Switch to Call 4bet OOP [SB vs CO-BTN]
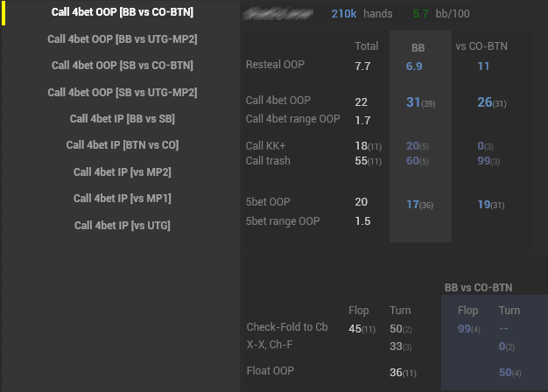Screen dimensions: 548x392 click(123, 65)
